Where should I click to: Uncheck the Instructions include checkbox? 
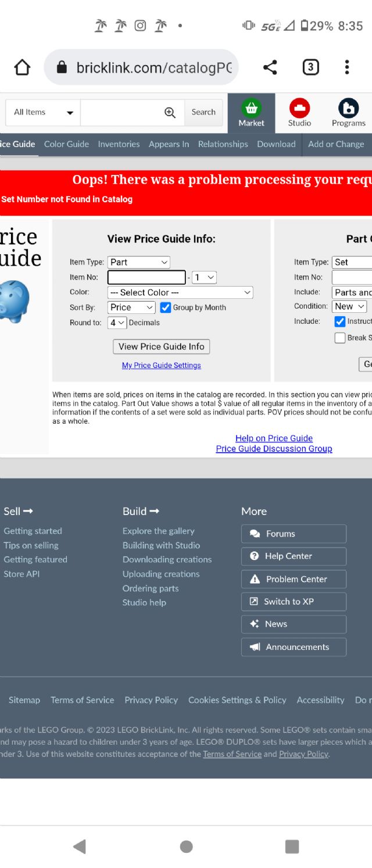[340, 322]
